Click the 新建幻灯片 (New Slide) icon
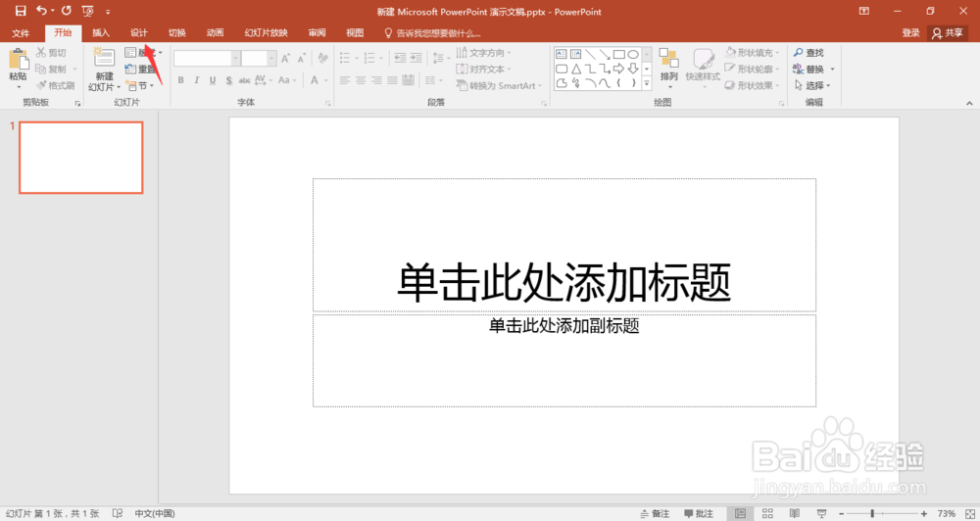980x521 pixels. click(104, 58)
